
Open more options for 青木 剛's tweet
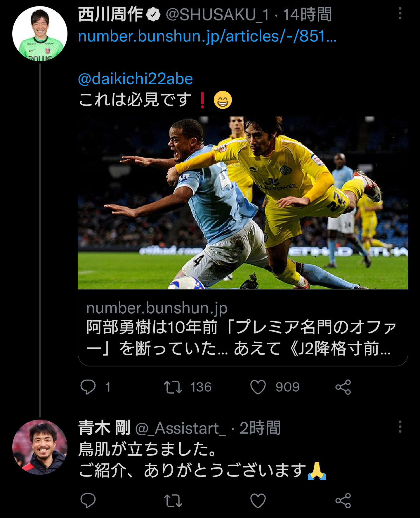click(x=400, y=427)
